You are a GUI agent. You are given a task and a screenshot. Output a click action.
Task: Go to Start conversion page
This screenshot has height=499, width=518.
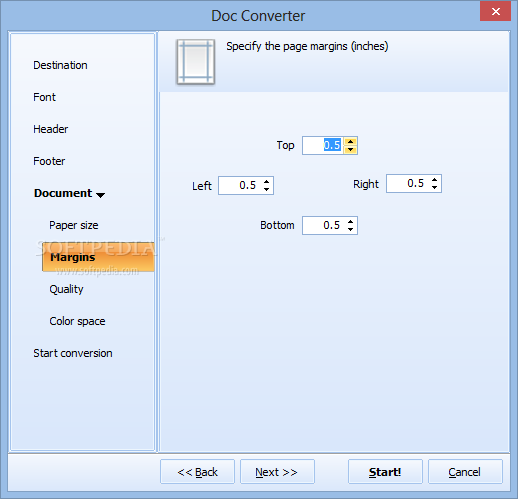[x=73, y=353]
